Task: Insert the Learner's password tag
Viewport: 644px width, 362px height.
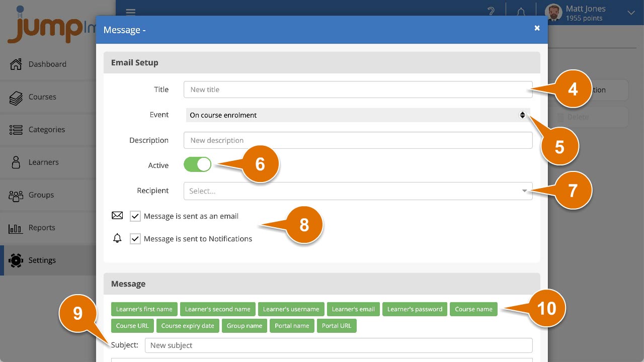Action: [415, 309]
